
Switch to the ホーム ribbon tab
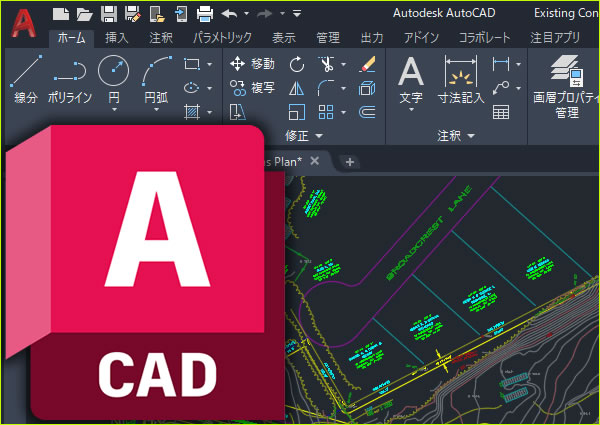(72, 38)
